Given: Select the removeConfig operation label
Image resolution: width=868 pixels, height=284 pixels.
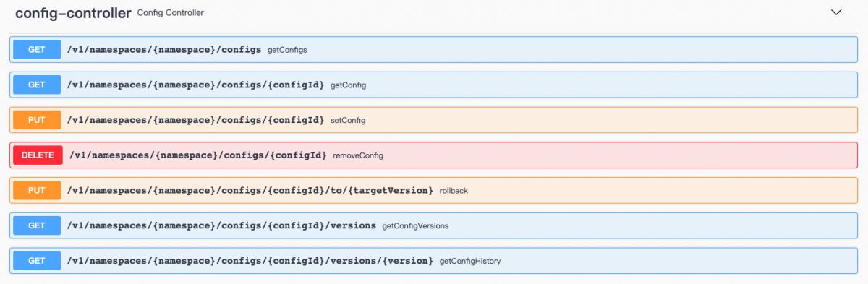Looking at the screenshot, I should (358, 155).
